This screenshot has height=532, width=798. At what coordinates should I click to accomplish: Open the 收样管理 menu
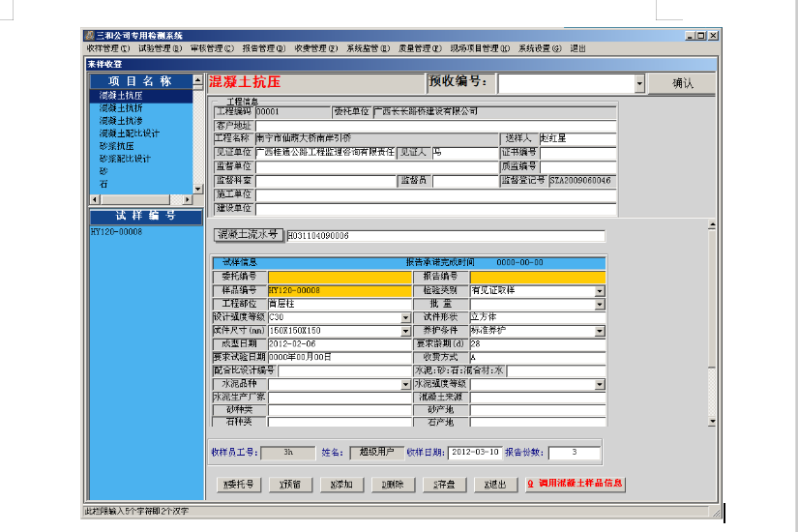pos(108,48)
